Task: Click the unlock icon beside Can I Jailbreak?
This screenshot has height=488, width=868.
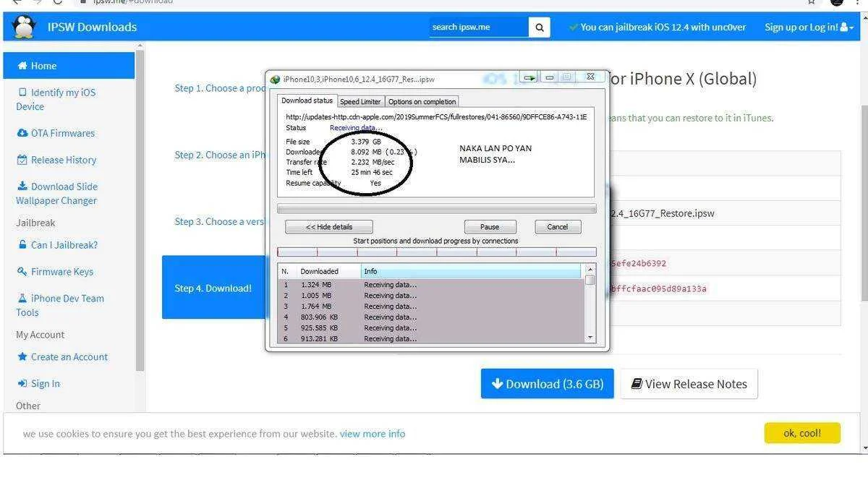Action: (x=22, y=245)
